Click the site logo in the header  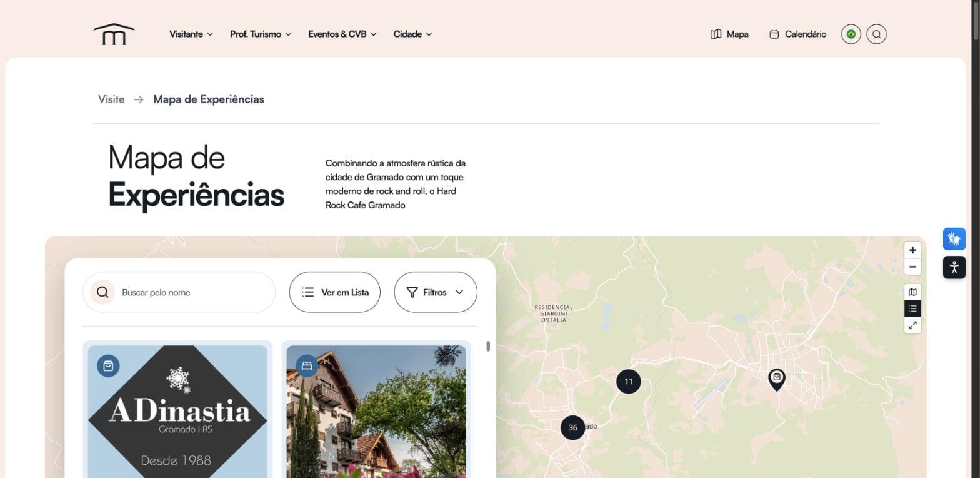[x=114, y=34]
